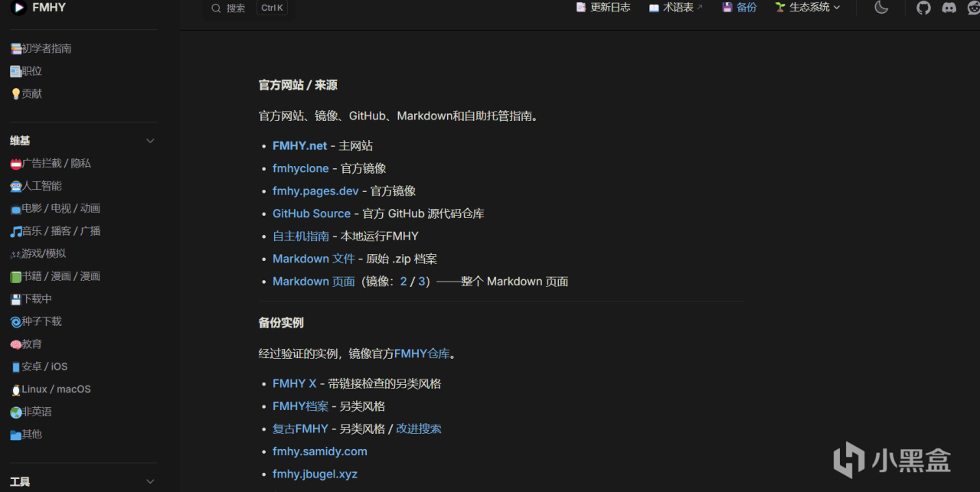Click the 教育 brain icon

tap(15, 344)
